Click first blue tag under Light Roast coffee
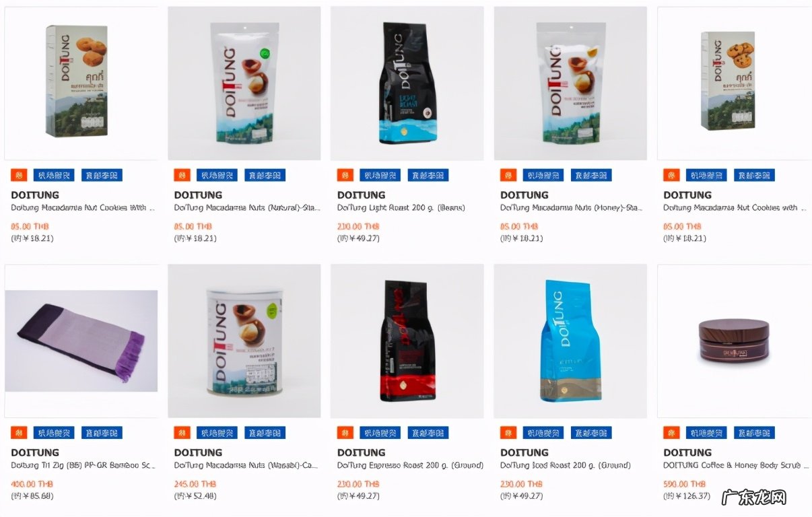Viewport: 812px width, 517px height. (x=380, y=175)
